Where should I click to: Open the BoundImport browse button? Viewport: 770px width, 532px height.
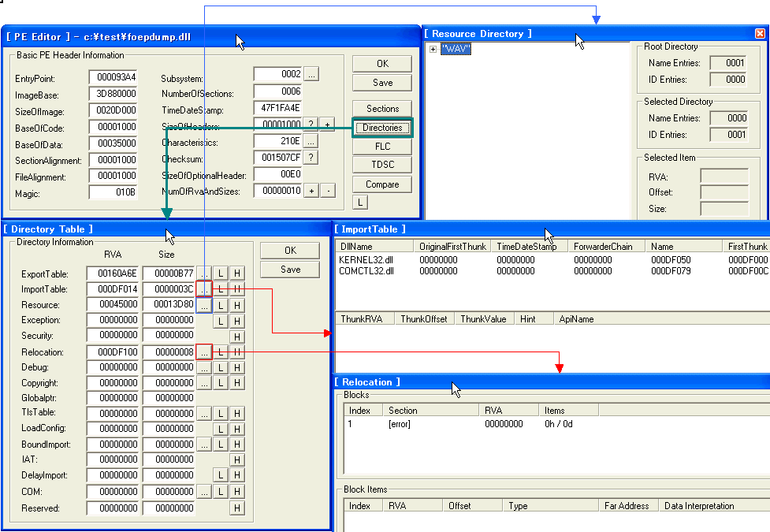tap(204, 445)
